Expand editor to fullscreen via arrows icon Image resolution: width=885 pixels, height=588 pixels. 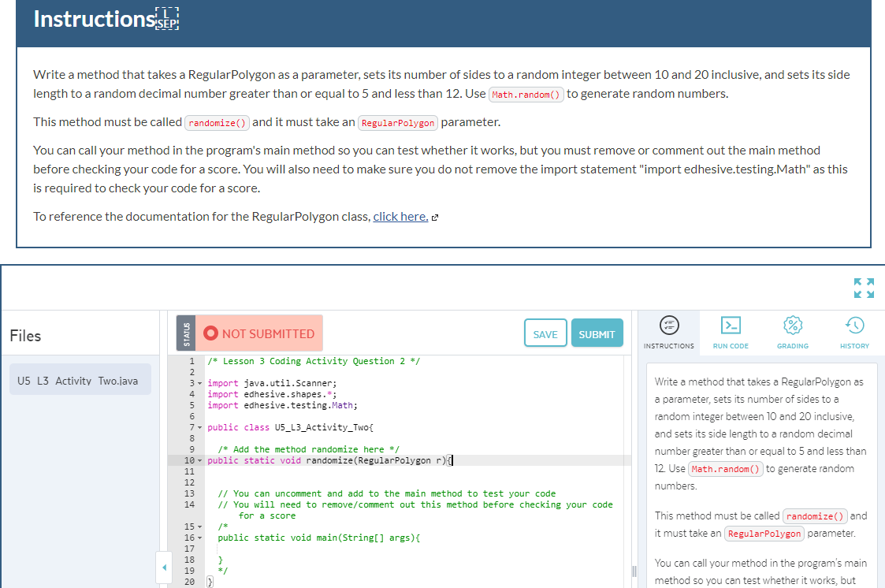(864, 288)
